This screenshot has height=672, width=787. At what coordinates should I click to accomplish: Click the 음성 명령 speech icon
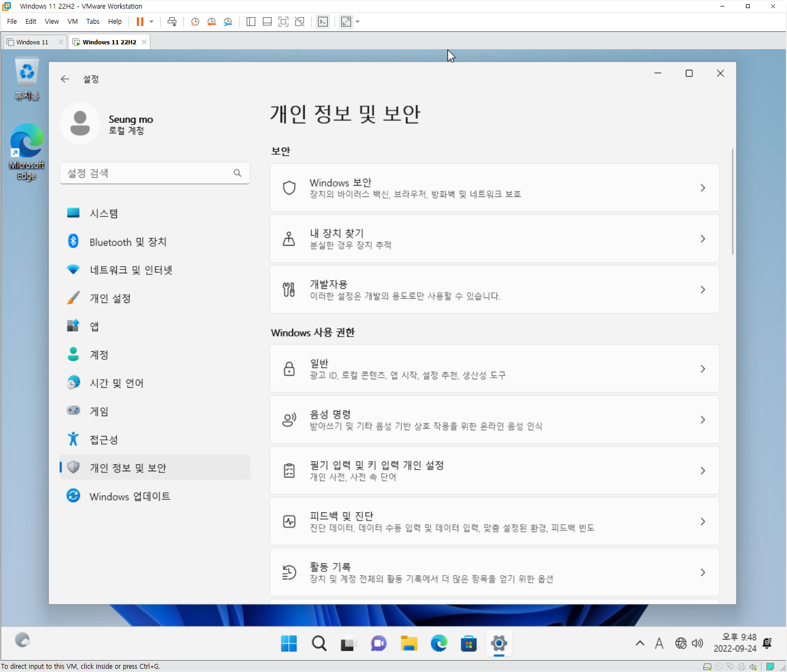[289, 420]
